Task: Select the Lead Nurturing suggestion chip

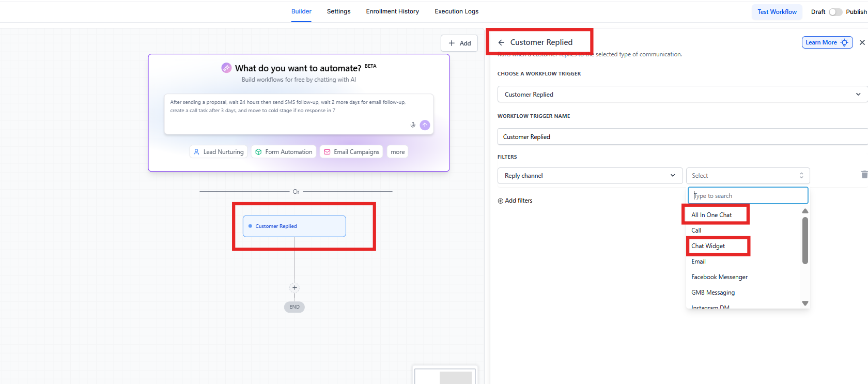Action: pos(219,152)
